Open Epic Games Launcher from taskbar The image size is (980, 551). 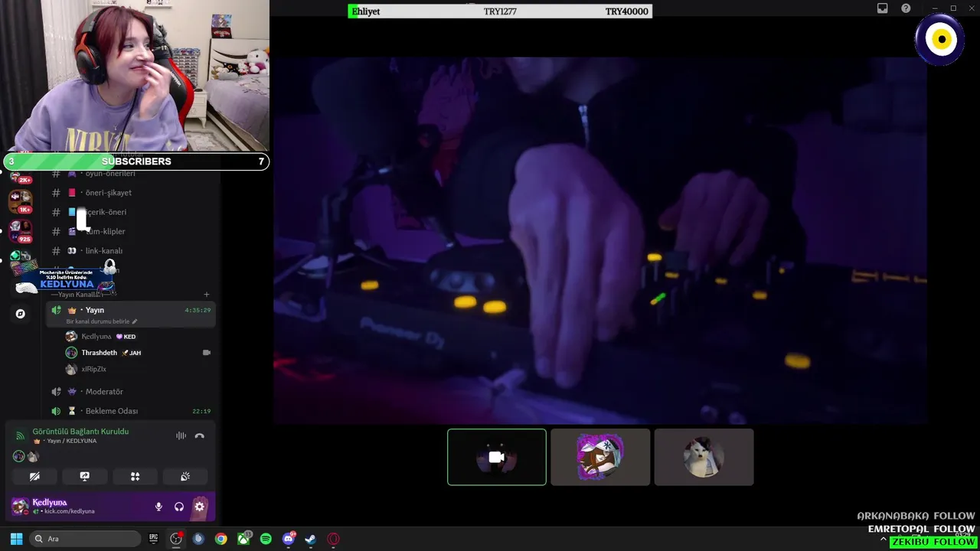153,539
